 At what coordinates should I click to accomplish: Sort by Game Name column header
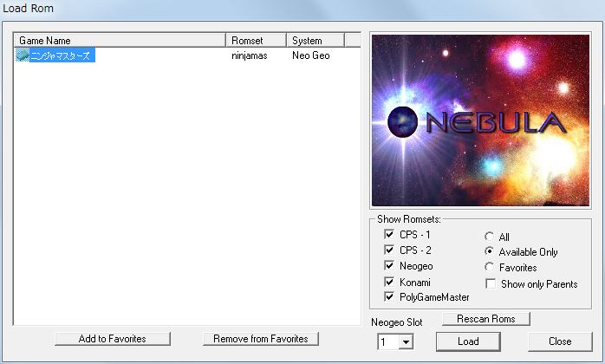pyautogui.click(x=120, y=40)
